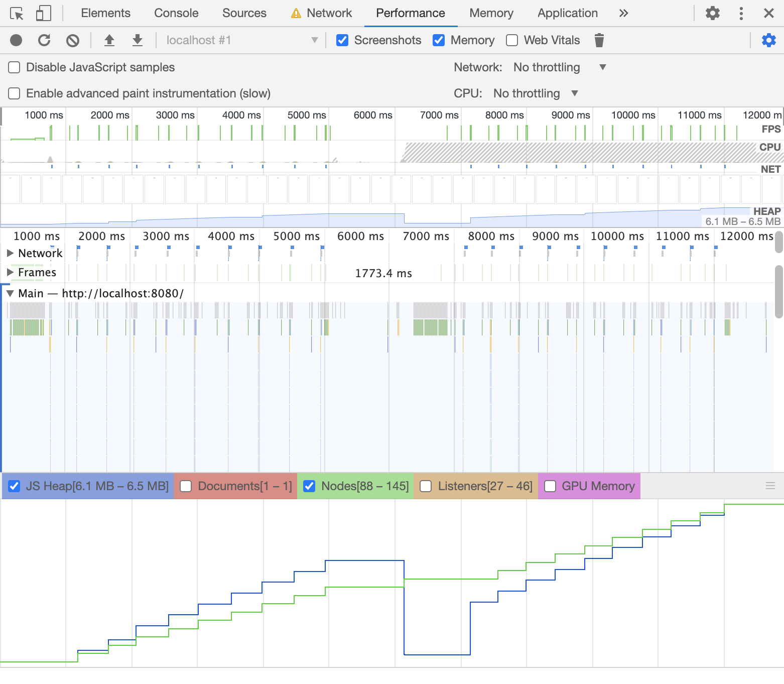Click the 9000 ms marker in flame chart ruler
The image size is (784, 684).
point(555,236)
